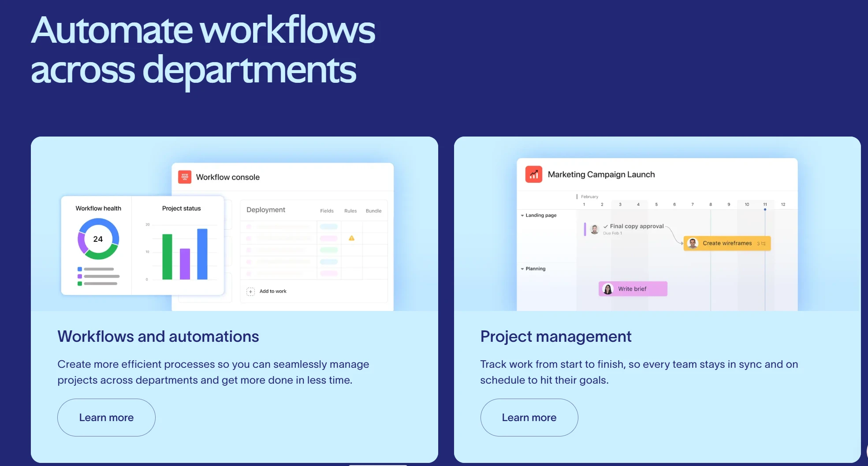Click the Workflow health donut chart center
Image resolution: width=868 pixels, height=466 pixels.
tap(98, 239)
